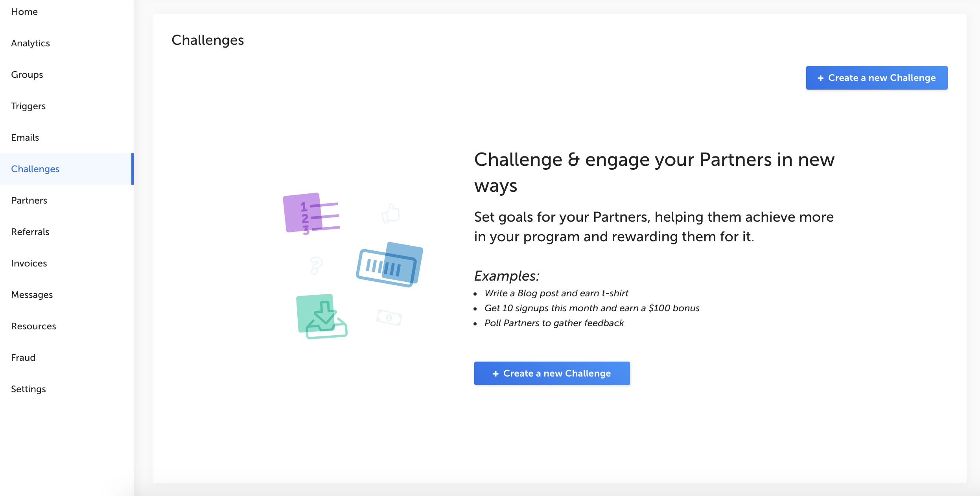The image size is (980, 496).
Task: Open the Triggers page
Action: 28,106
